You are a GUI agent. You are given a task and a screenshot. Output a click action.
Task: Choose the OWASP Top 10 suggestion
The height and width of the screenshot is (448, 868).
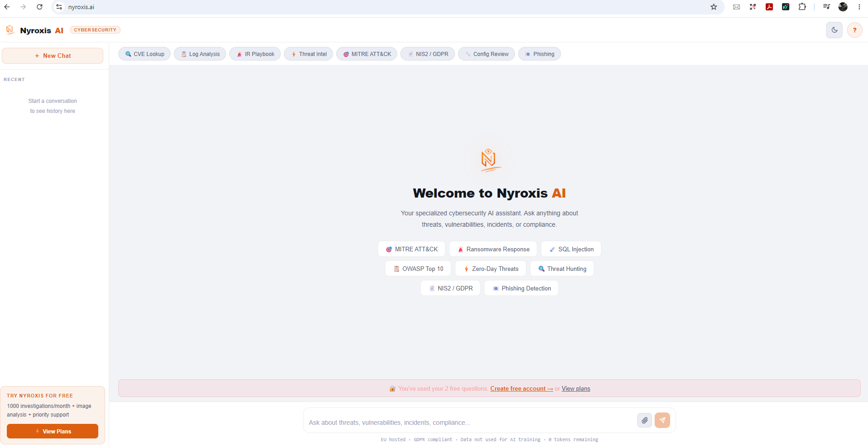coord(418,269)
